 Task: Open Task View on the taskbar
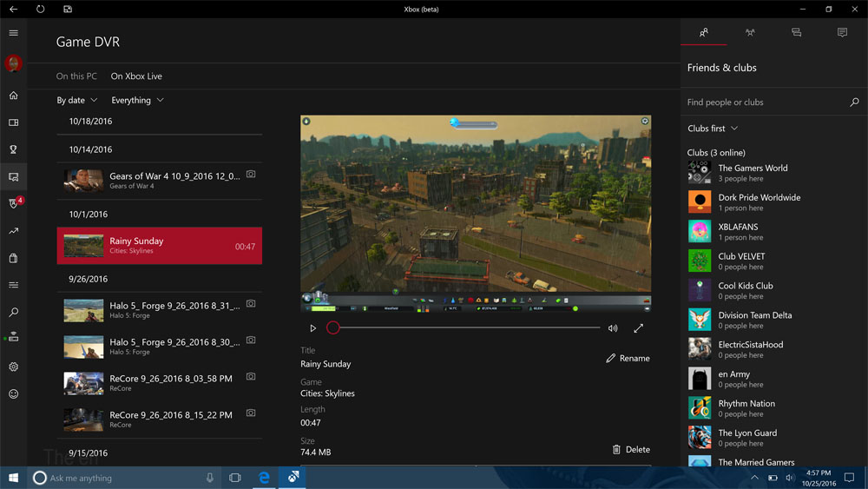coord(234,478)
